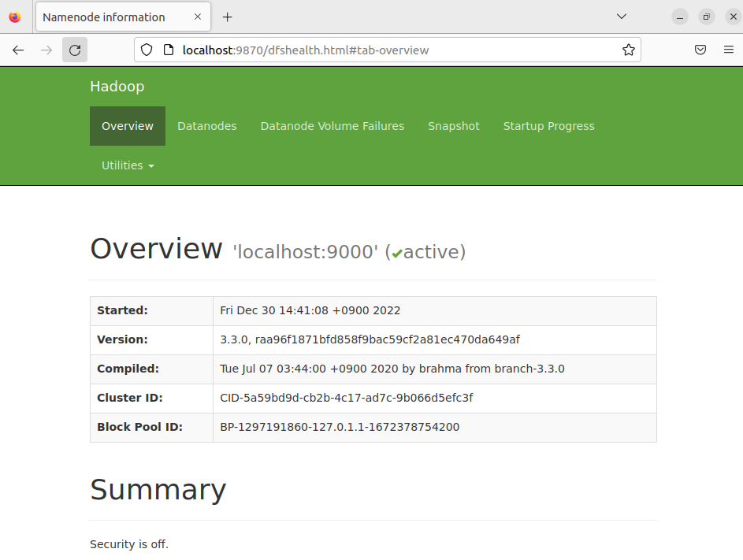Close the Firefox window
Screen dimensions: 743x560
point(734,17)
